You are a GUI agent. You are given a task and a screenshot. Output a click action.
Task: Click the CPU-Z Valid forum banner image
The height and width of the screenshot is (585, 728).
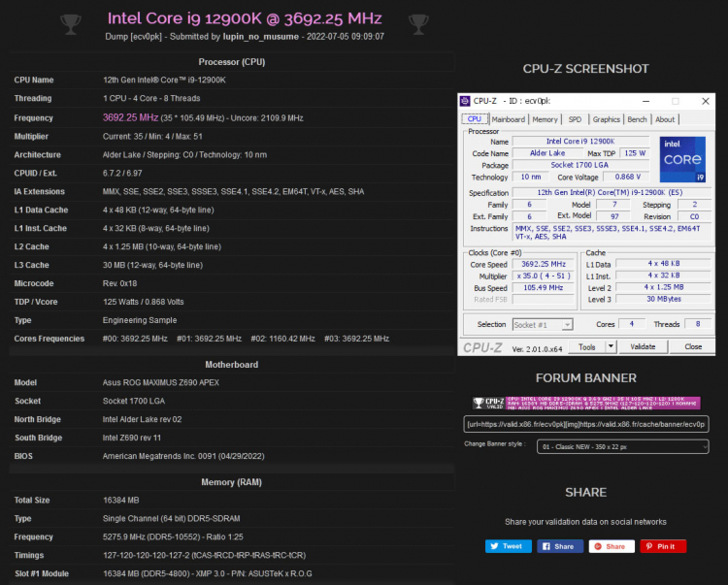click(586, 403)
